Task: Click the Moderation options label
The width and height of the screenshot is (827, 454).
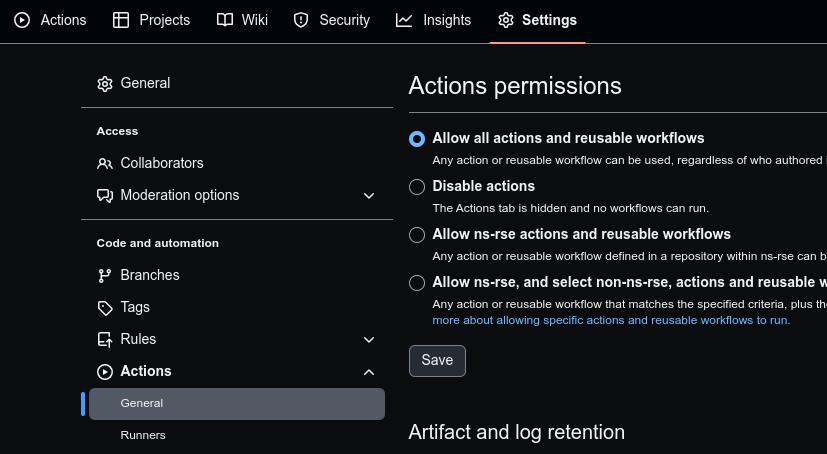Action: pos(180,196)
